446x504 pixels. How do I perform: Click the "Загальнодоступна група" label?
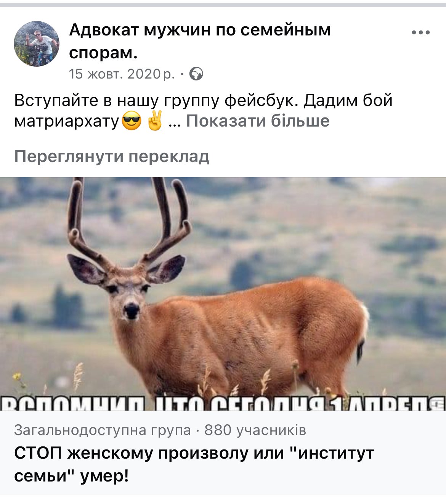click(103, 430)
